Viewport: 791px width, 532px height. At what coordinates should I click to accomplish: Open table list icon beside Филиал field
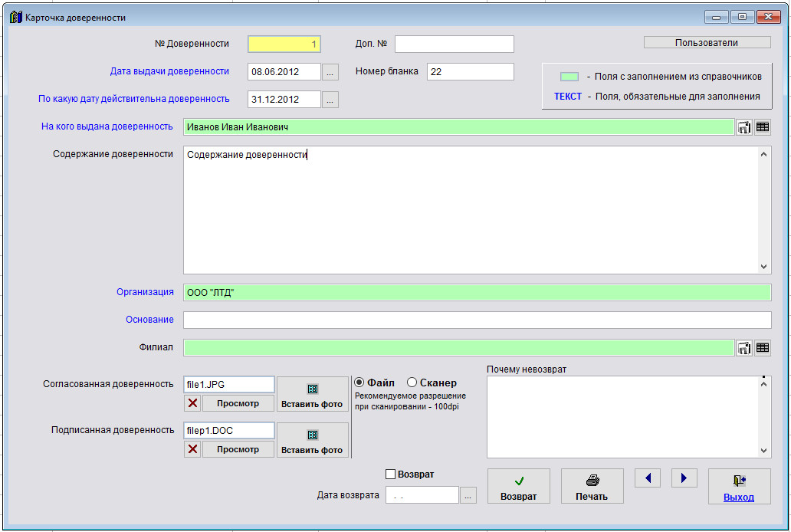pos(762,348)
